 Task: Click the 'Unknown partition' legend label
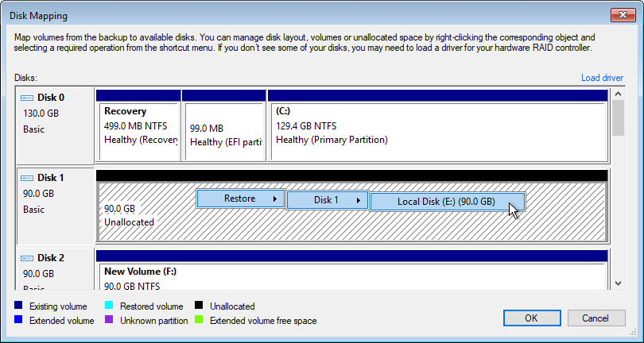pyautogui.click(x=154, y=321)
